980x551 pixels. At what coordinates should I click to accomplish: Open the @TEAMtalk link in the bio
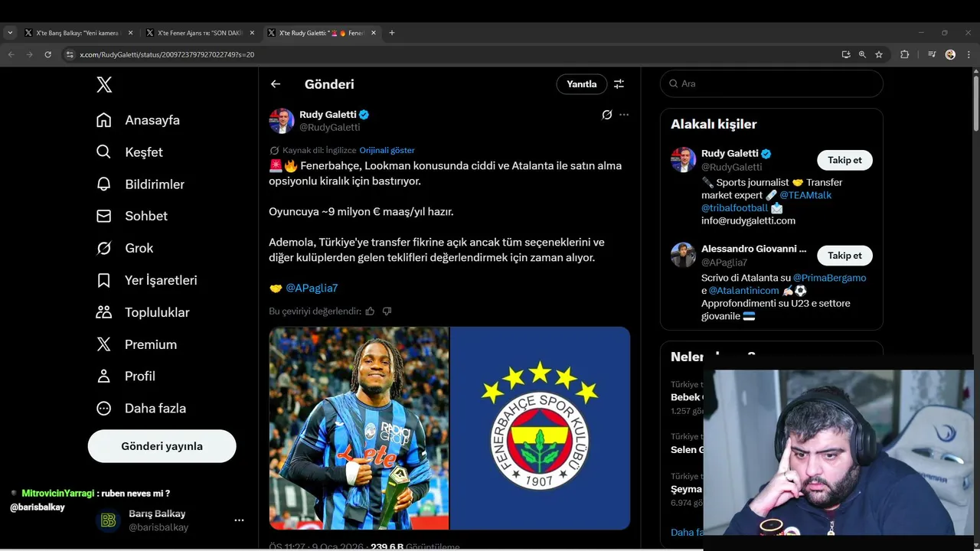pyautogui.click(x=805, y=195)
